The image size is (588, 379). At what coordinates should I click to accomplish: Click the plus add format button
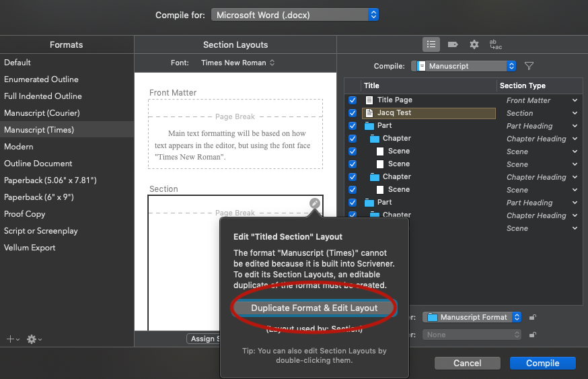tap(13, 339)
